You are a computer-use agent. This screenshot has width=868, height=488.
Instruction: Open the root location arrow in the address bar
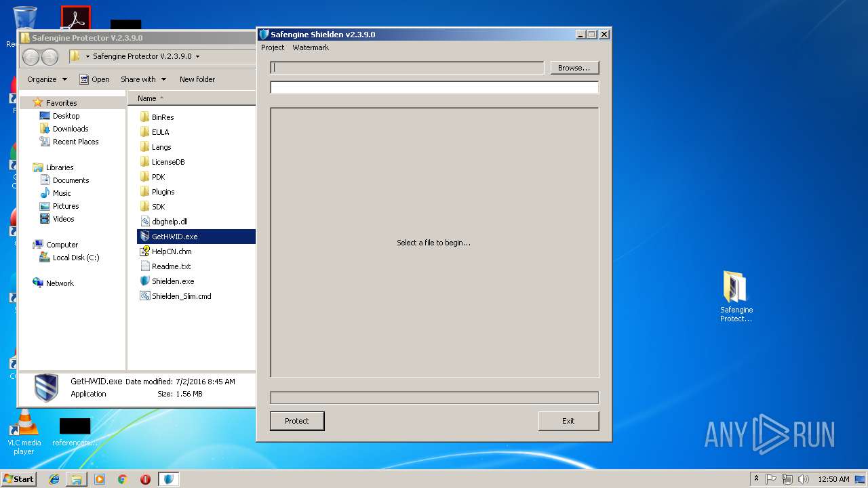pos(87,57)
